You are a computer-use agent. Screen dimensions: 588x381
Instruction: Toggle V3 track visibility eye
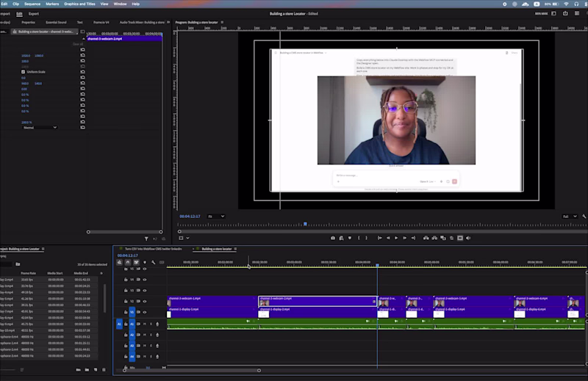(x=145, y=291)
